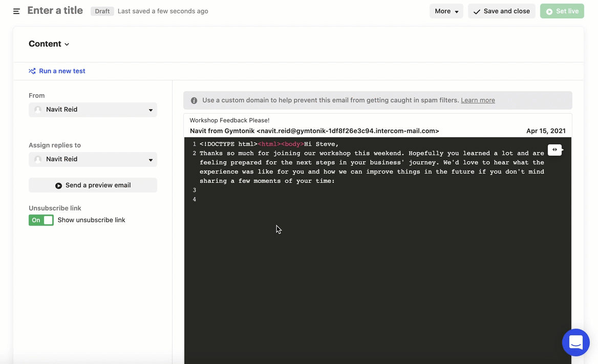The height and width of the screenshot is (364, 598).
Task: Click the info icon in spam banner
Action: [194, 100]
